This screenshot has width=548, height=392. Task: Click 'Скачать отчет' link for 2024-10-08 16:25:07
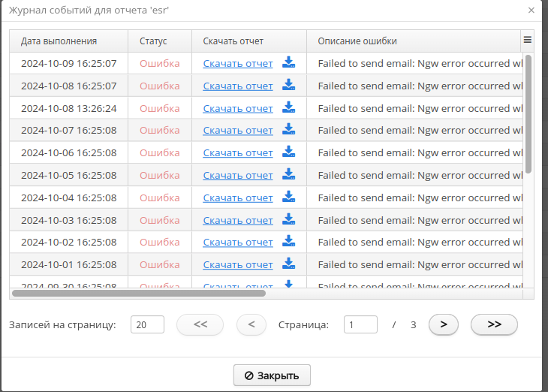(x=238, y=86)
